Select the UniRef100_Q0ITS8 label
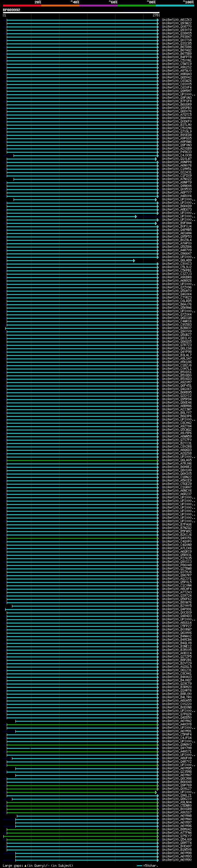The height and width of the screenshot is (868, 197). click(176, 40)
